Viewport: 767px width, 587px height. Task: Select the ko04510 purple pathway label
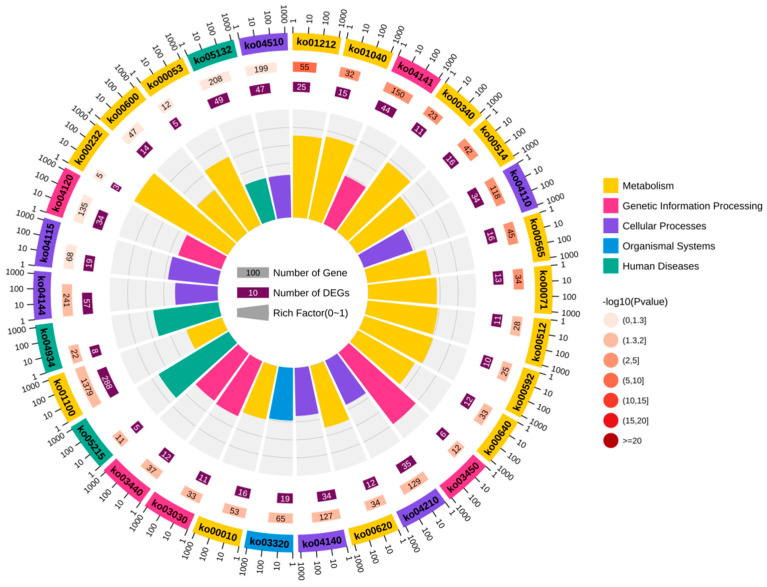tap(263, 44)
